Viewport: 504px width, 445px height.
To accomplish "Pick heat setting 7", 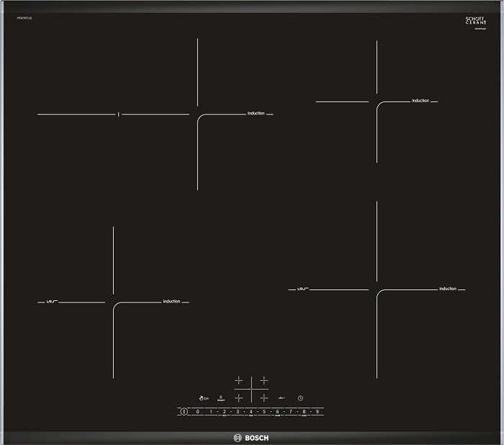I will click(x=291, y=411).
